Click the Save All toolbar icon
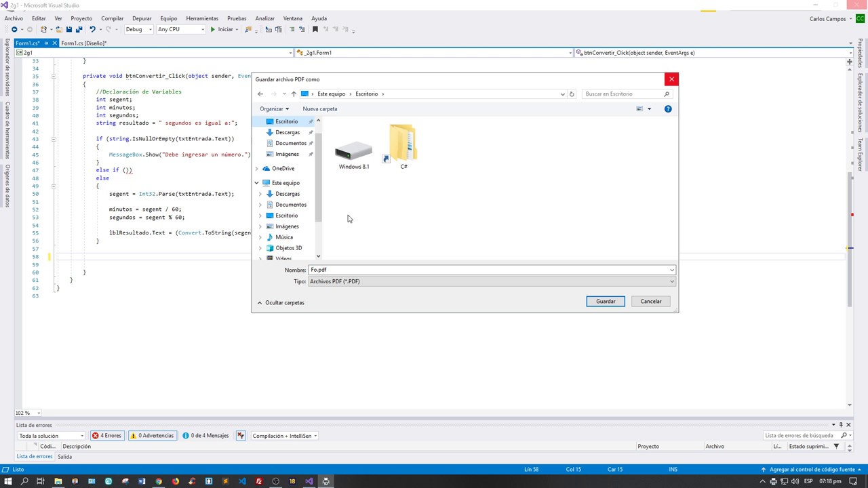This screenshot has width=868, height=488. tap(79, 29)
